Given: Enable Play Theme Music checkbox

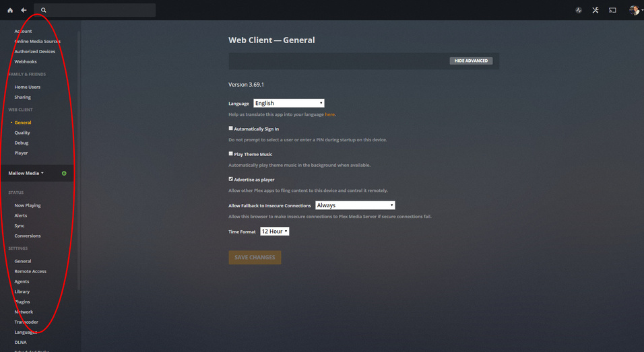Looking at the screenshot, I should coord(231,154).
